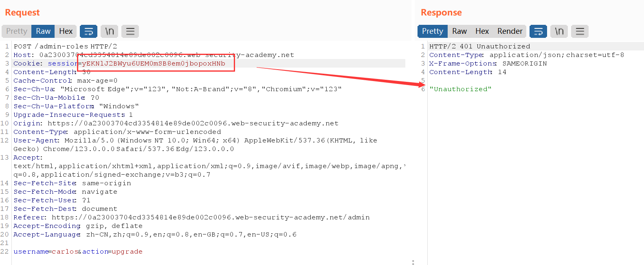
Task: Switch Response view to Raw tab
Action: click(x=459, y=31)
